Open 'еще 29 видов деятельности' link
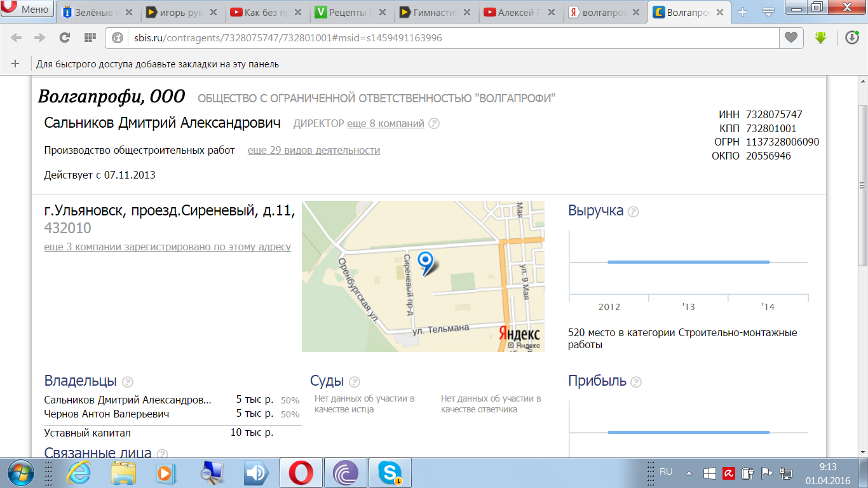This screenshot has width=868, height=488. (x=313, y=151)
